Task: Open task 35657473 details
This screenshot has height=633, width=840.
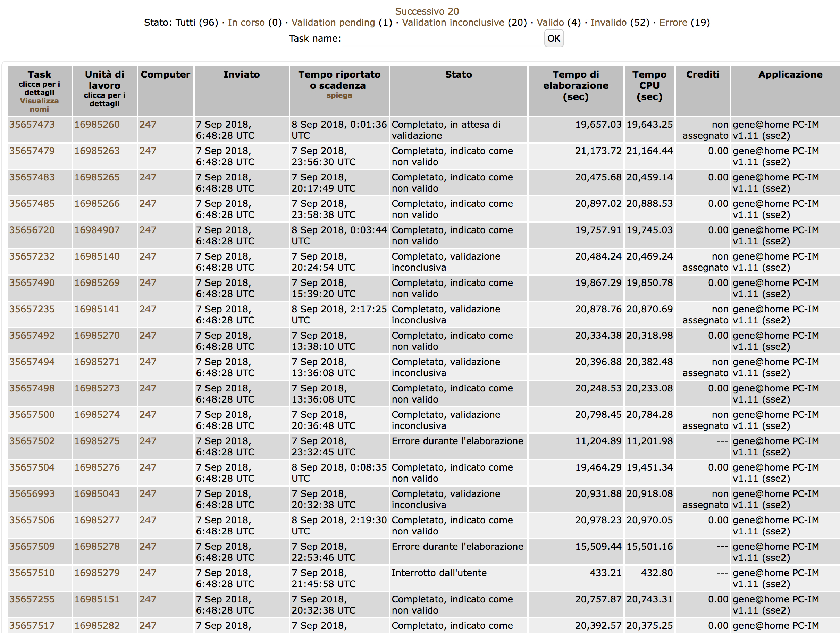Action: click(32, 125)
